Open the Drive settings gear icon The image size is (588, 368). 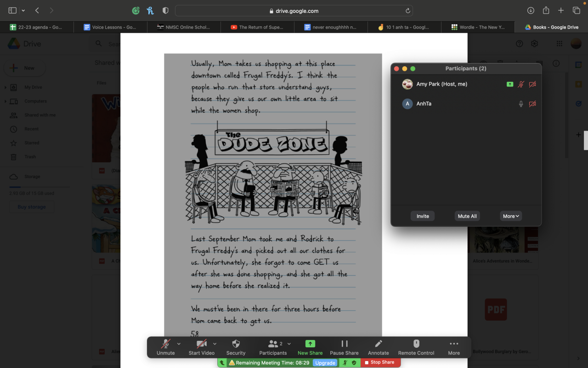point(535,44)
